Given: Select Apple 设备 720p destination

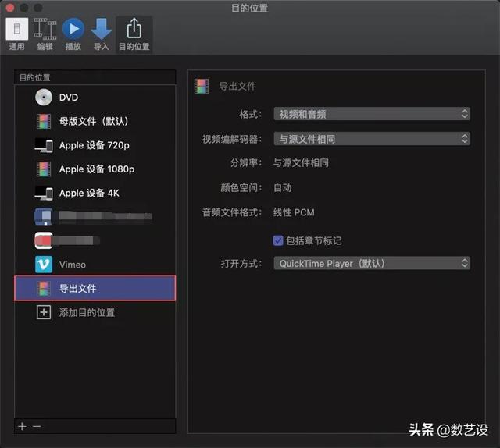Looking at the screenshot, I should point(95,145).
